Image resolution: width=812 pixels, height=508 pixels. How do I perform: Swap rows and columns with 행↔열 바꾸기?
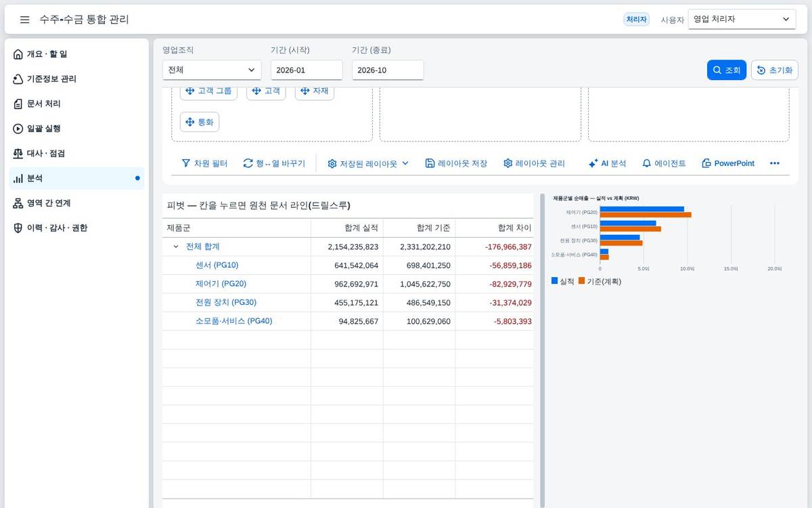click(x=274, y=163)
